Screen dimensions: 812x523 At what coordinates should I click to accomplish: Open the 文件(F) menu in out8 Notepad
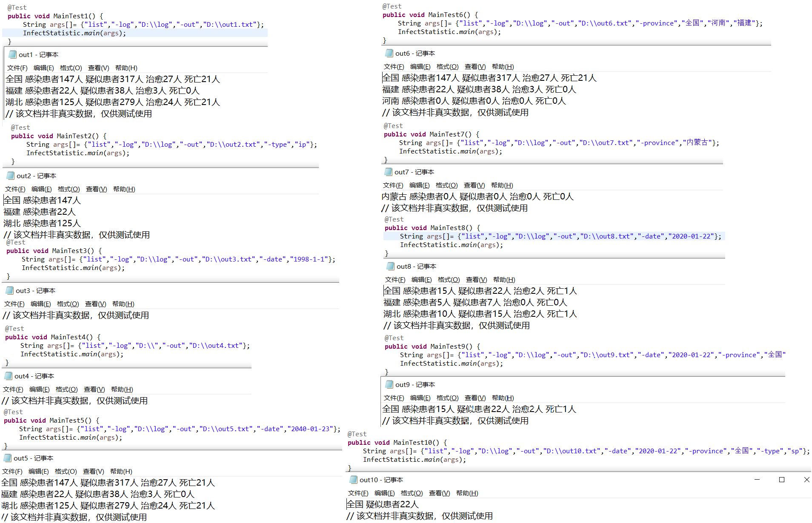[395, 280]
